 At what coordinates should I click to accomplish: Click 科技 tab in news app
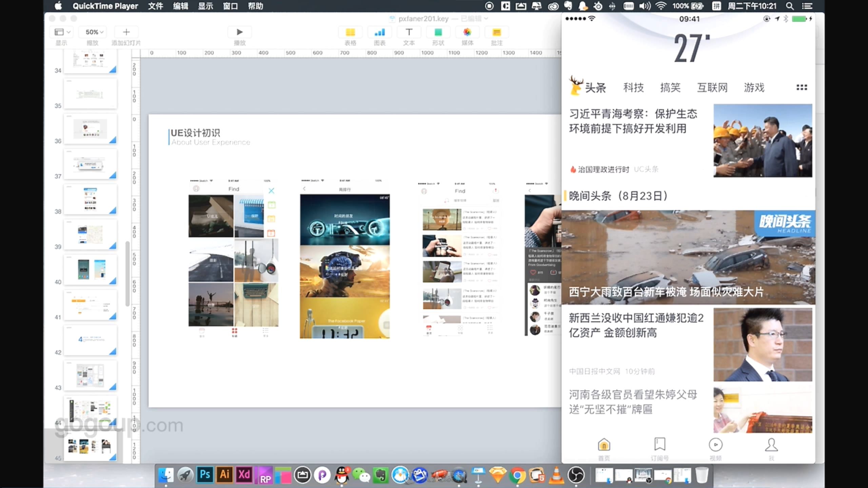(x=634, y=87)
